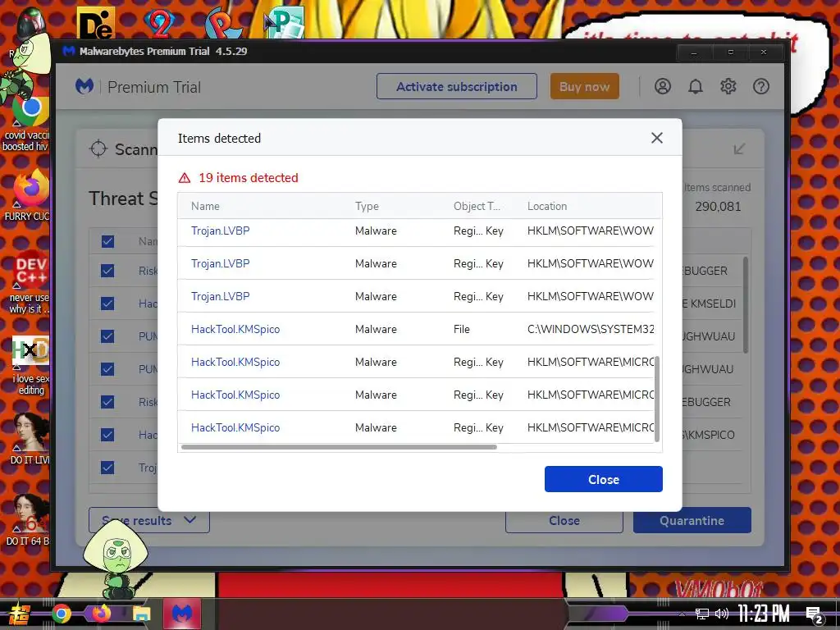Open the help question mark icon
The image size is (840, 630).
(760, 86)
